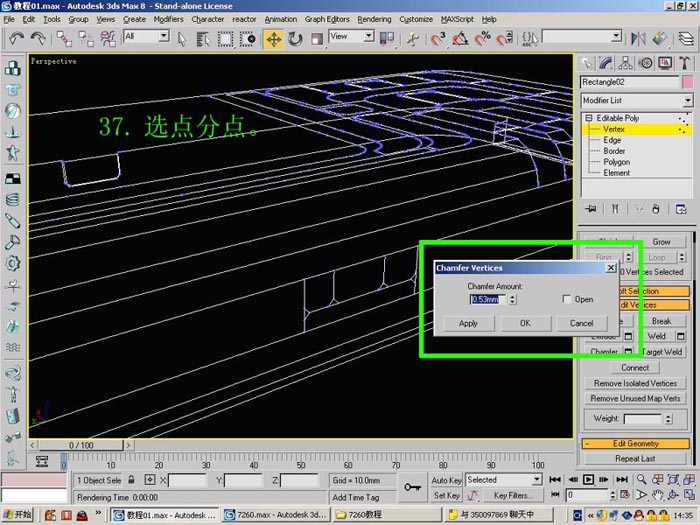Open the Select by Name list
Viewport: 700px width, 525px height.
click(203, 39)
